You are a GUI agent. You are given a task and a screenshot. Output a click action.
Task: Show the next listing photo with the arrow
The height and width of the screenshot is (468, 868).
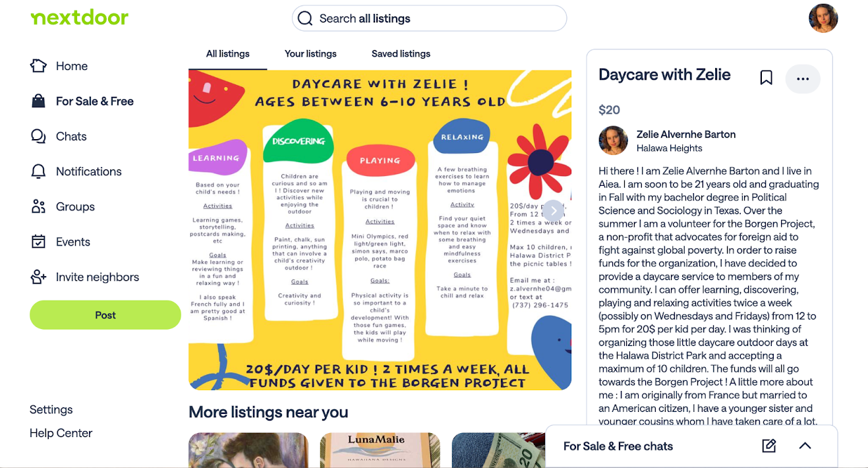(554, 211)
